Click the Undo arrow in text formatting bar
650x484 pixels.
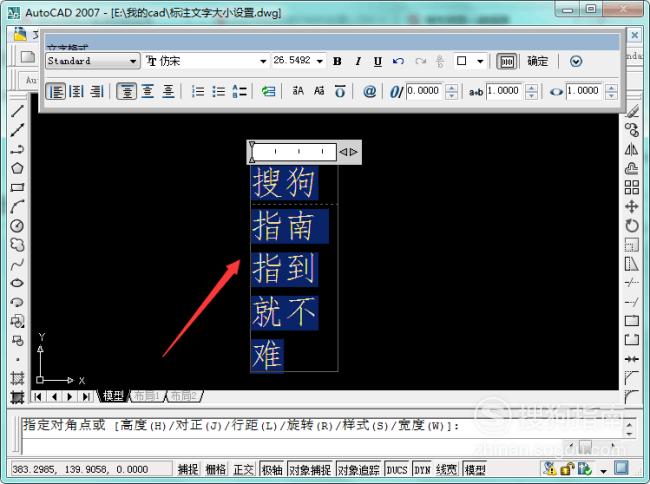coord(398,61)
